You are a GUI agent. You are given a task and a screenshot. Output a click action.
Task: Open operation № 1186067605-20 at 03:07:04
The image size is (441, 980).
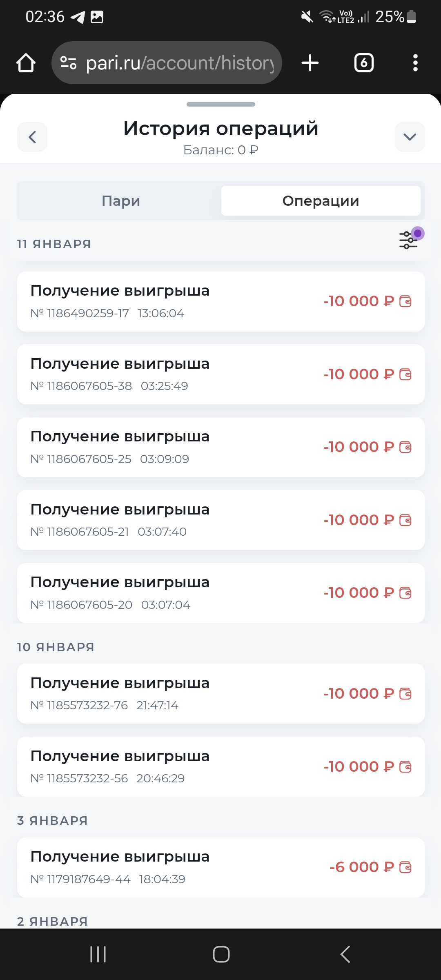pyautogui.click(x=220, y=593)
